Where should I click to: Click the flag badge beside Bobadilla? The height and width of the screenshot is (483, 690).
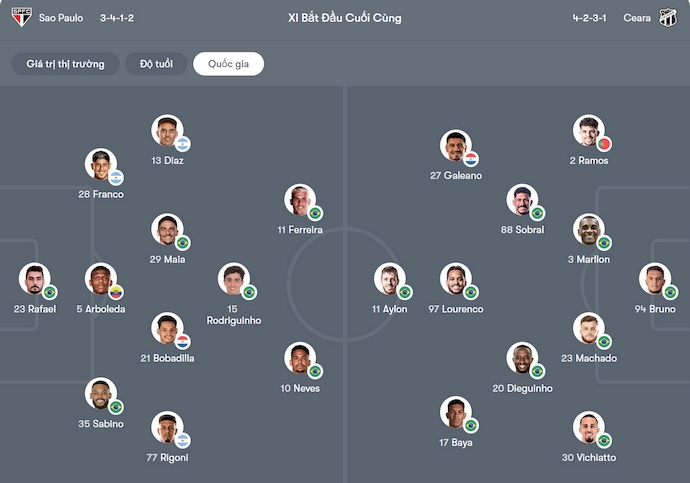pyautogui.click(x=183, y=342)
